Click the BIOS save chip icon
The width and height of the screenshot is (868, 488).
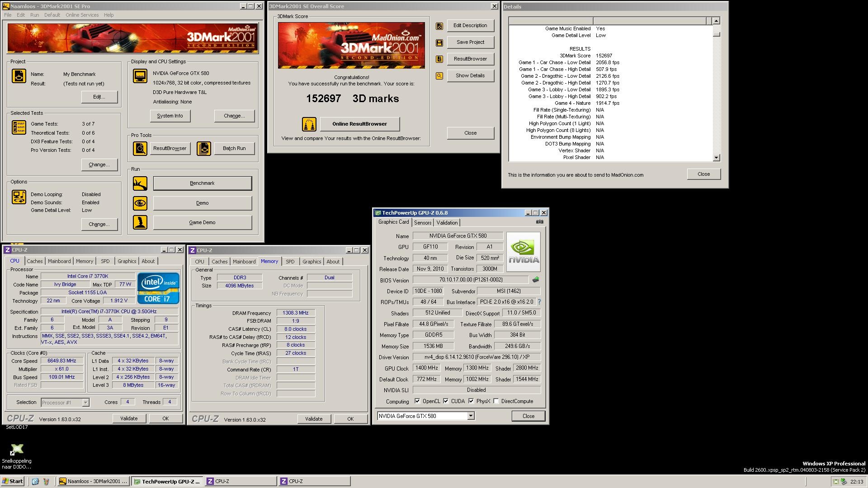coord(536,280)
